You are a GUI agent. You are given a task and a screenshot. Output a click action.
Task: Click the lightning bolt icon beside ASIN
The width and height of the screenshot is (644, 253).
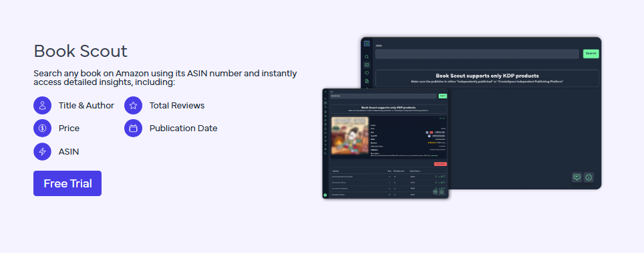[x=42, y=151]
